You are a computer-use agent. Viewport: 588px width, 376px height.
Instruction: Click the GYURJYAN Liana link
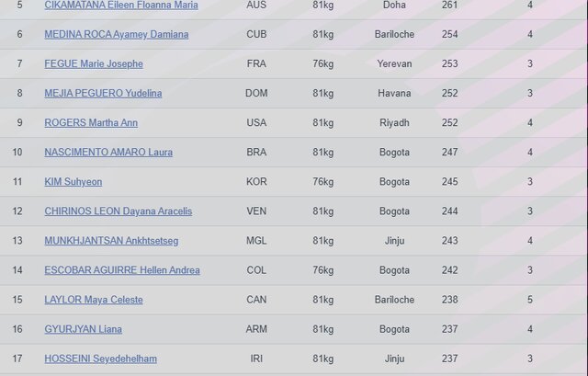[x=83, y=329]
